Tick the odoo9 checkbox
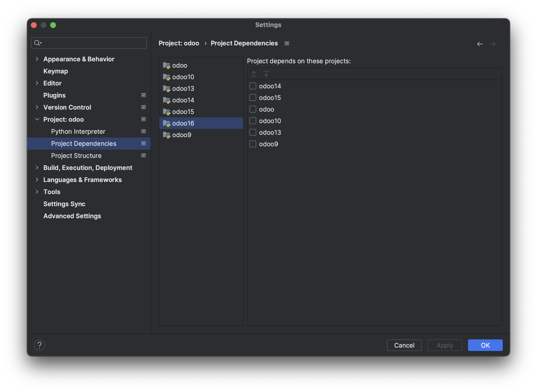This screenshot has width=537, height=392. coord(253,144)
